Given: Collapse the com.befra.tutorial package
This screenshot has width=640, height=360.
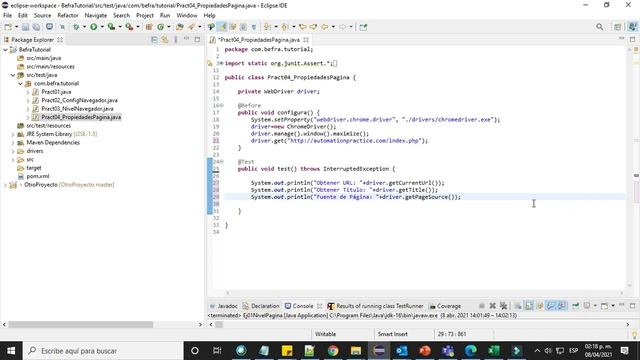Looking at the screenshot, I should (20, 84).
